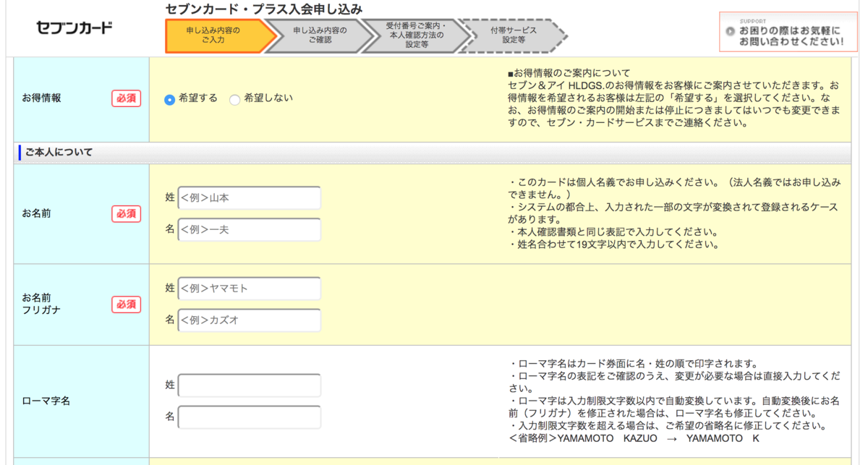
Task: Go to step 受付番号ご案内・本人確認方法の設定等
Action: [x=417, y=35]
